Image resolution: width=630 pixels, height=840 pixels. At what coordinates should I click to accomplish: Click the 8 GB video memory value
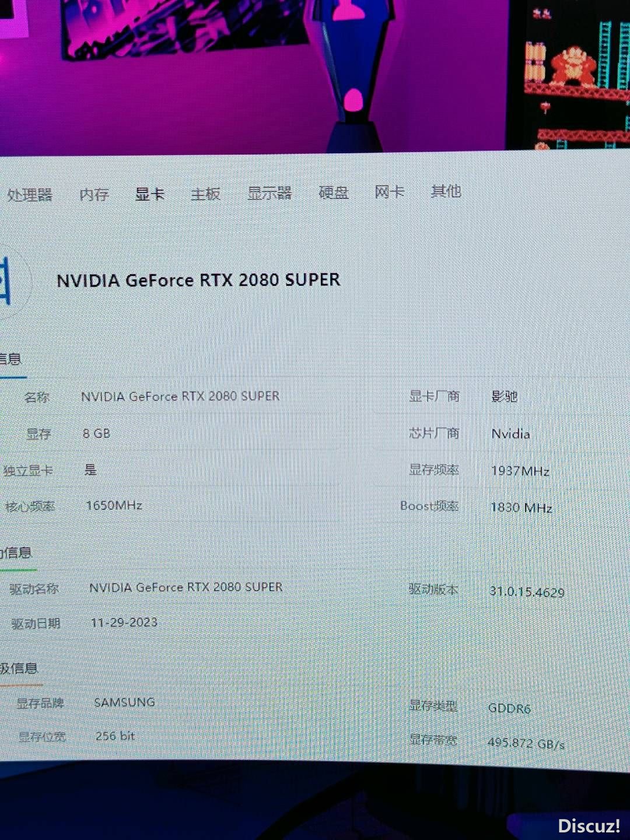click(x=96, y=433)
